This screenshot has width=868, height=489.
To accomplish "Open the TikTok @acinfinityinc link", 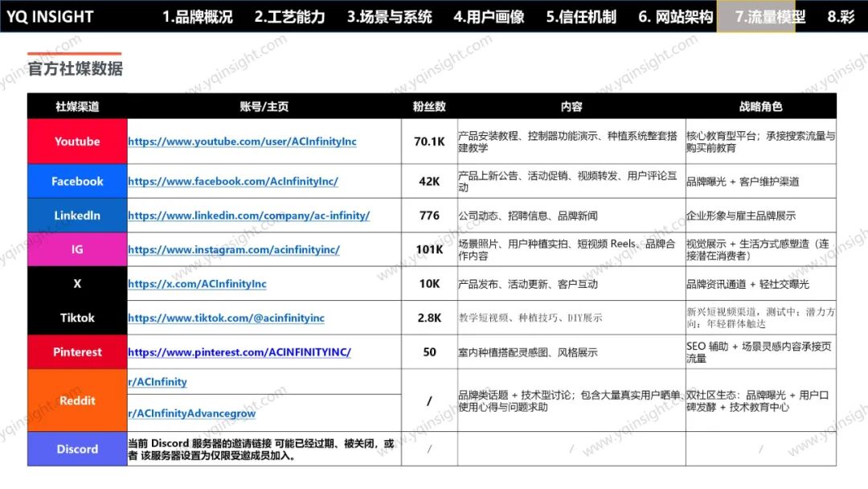I will 226,318.
